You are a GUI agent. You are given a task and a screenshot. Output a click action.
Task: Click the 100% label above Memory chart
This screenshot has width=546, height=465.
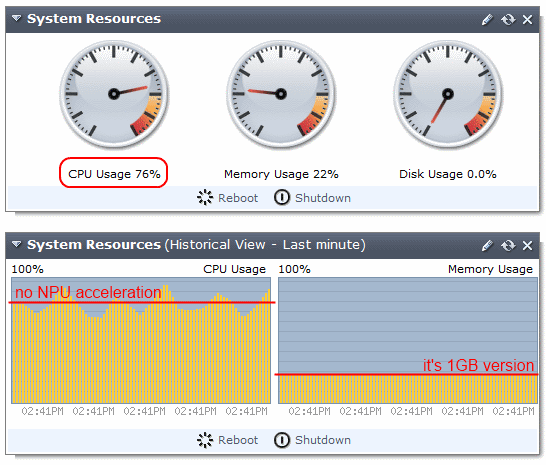(x=295, y=269)
